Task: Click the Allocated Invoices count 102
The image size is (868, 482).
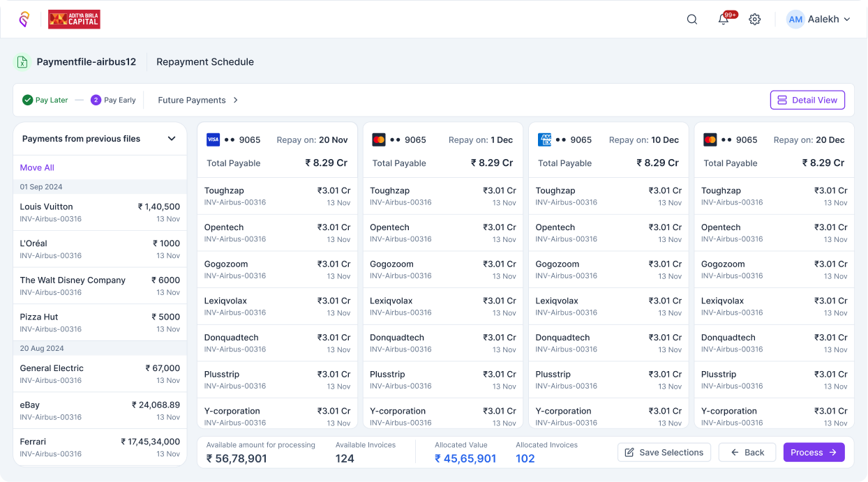Action: [x=525, y=459]
